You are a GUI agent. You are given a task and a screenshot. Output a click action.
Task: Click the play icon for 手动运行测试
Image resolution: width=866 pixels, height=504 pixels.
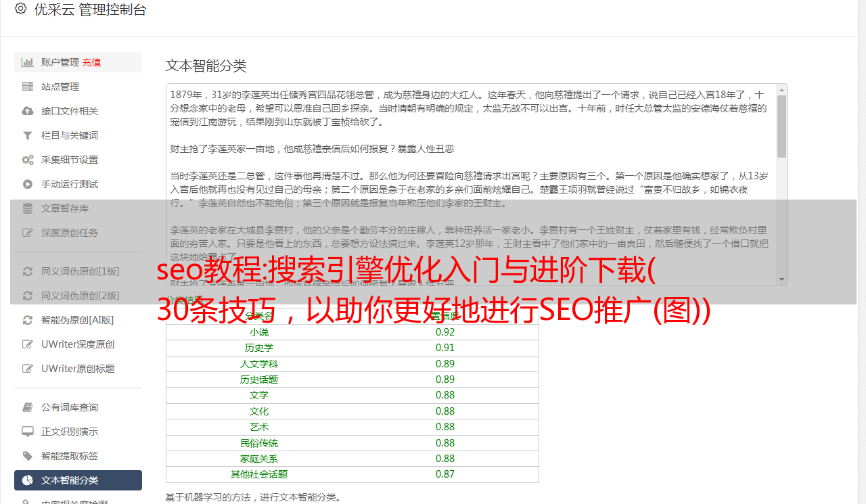[28, 184]
